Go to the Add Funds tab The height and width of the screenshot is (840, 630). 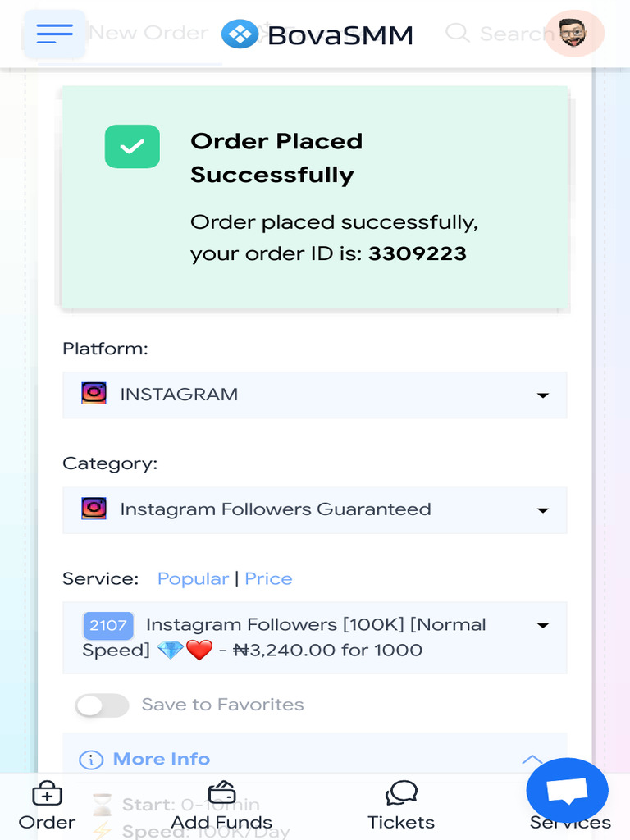[x=221, y=806]
